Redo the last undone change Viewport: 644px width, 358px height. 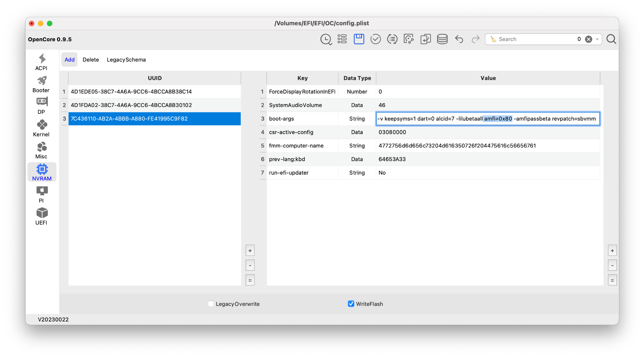(x=476, y=39)
